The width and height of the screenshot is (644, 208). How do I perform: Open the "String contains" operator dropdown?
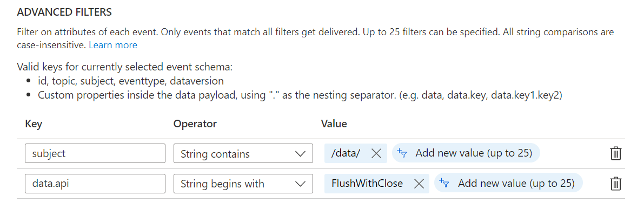pos(243,153)
